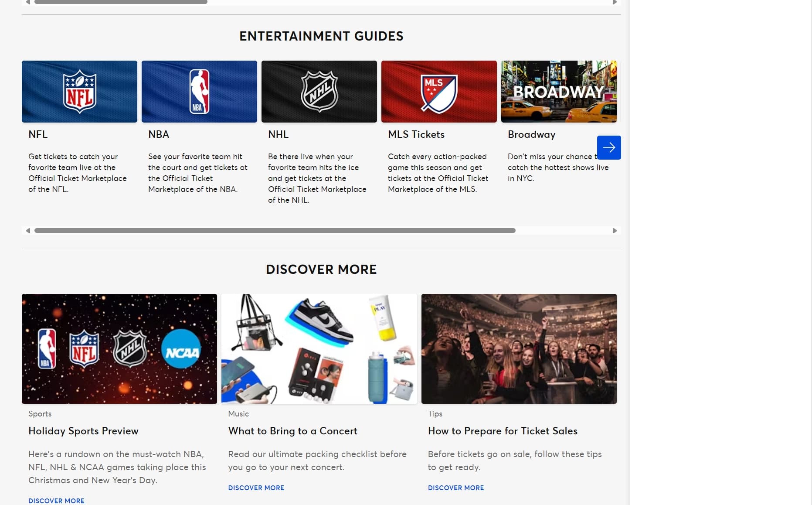This screenshot has width=812, height=505.
Task: Click How to Prepare for Ticket Sales headline
Action: tap(503, 431)
